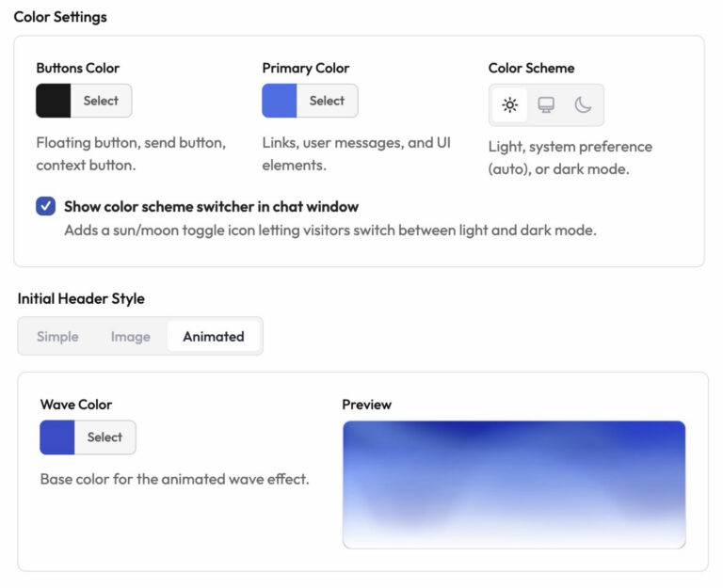
Task: Click the blue Primary Color swatch
Action: tap(279, 101)
